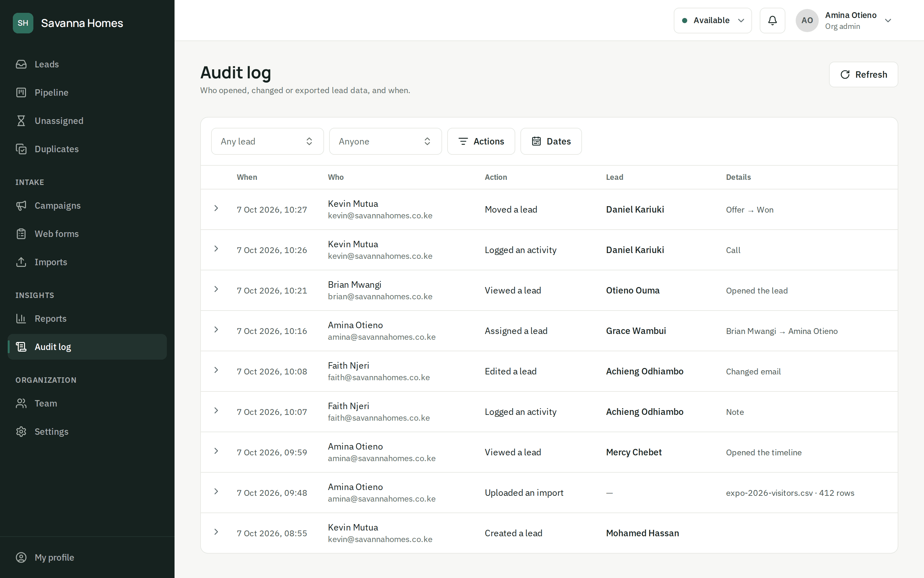Go to Leads in the sidebar
Viewport: 924px width, 578px height.
[87, 64]
